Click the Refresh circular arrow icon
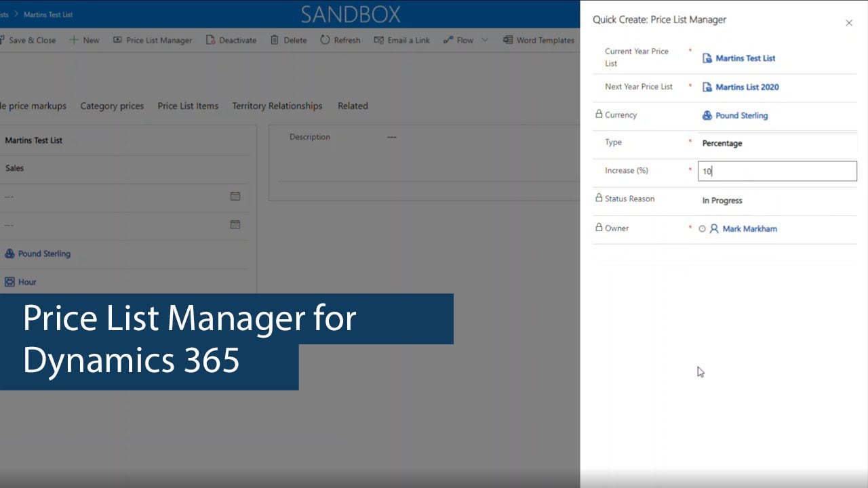The height and width of the screenshot is (488, 868). tap(325, 40)
